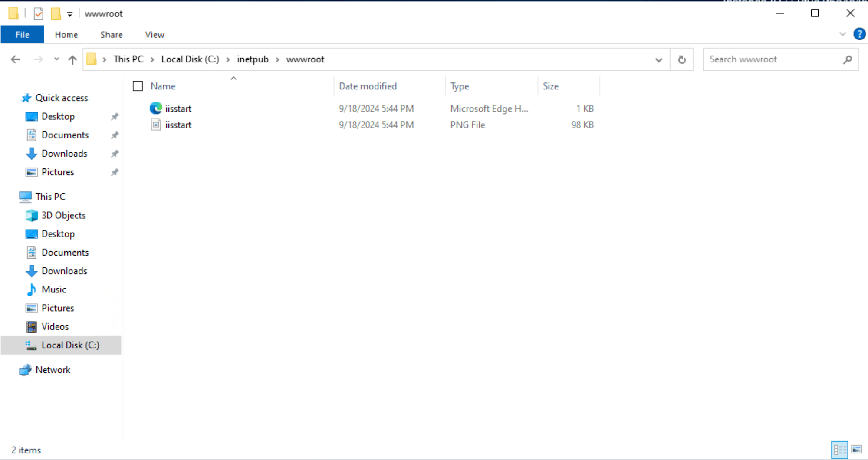Switch to the Home ribbon tab
The image size is (868, 460).
(66, 35)
